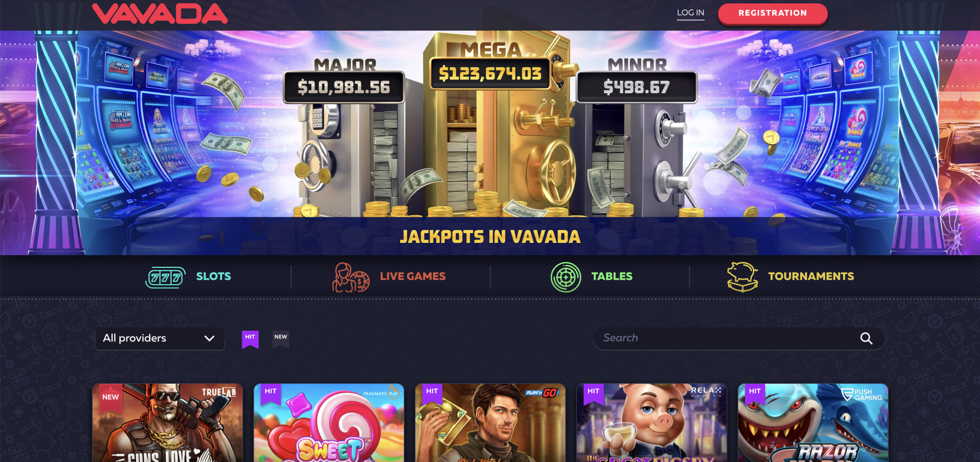This screenshot has width=980, height=462.
Task: Open the All providers dropdown
Action: point(160,338)
